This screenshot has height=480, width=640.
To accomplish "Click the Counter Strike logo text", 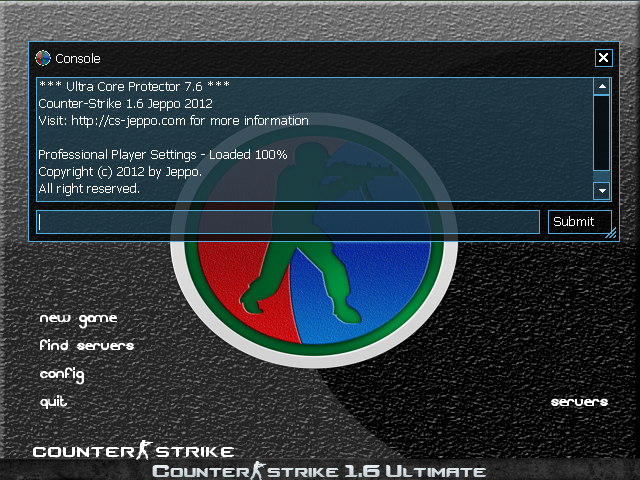I will pos(133,451).
